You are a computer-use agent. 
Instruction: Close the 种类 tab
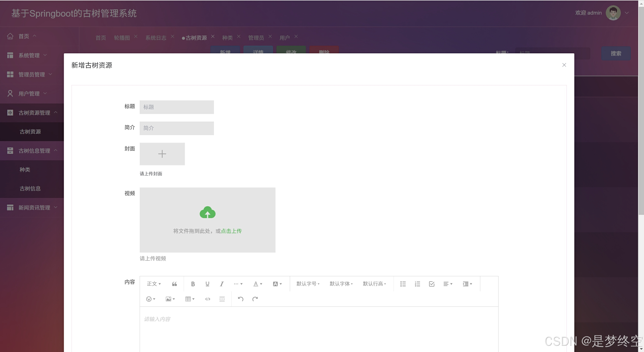pyautogui.click(x=239, y=36)
